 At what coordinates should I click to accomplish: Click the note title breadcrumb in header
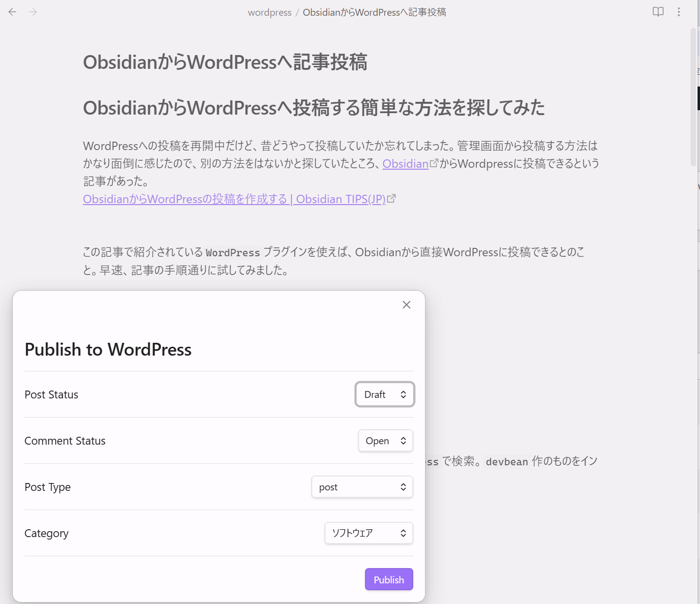374,12
